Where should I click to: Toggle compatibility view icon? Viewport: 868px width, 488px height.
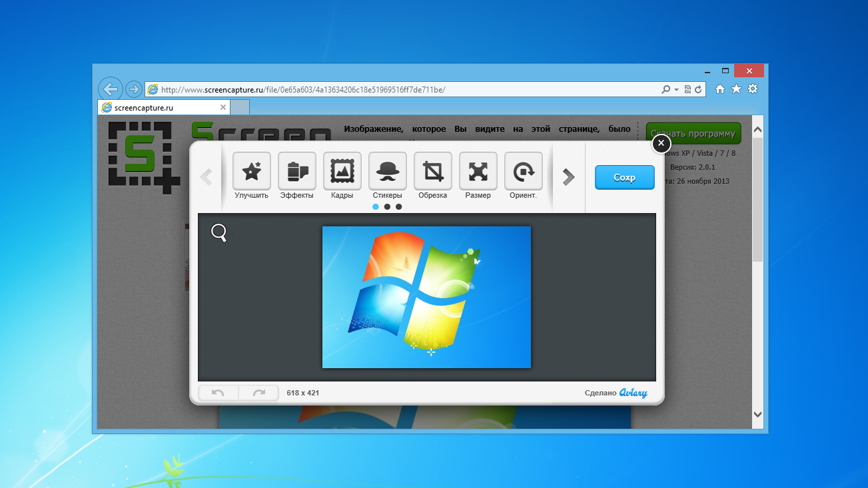point(688,89)
